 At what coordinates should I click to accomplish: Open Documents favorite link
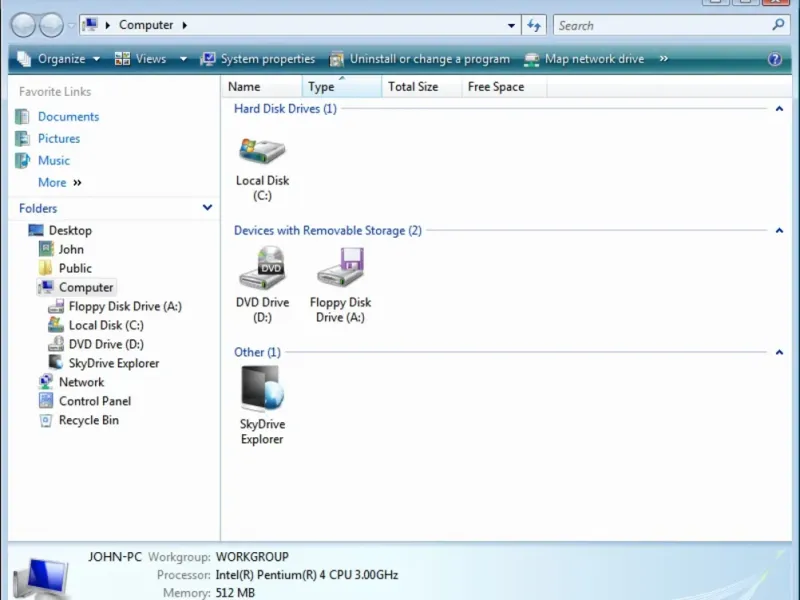coord(68,117)
